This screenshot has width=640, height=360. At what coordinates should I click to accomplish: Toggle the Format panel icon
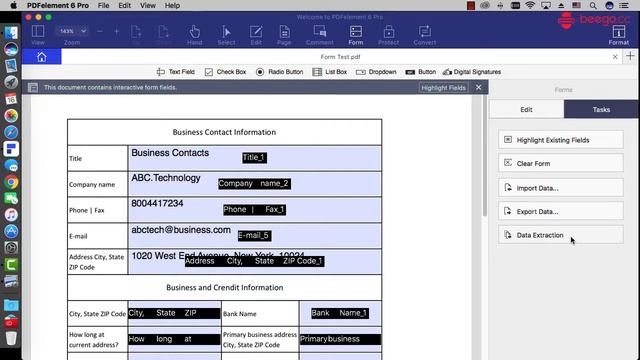coord(619,35)
